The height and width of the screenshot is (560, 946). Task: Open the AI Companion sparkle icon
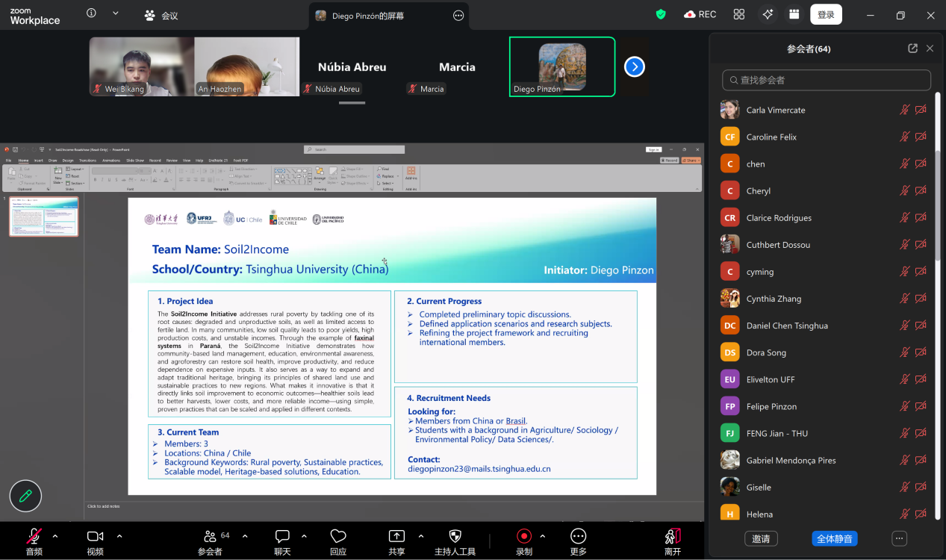767,14
